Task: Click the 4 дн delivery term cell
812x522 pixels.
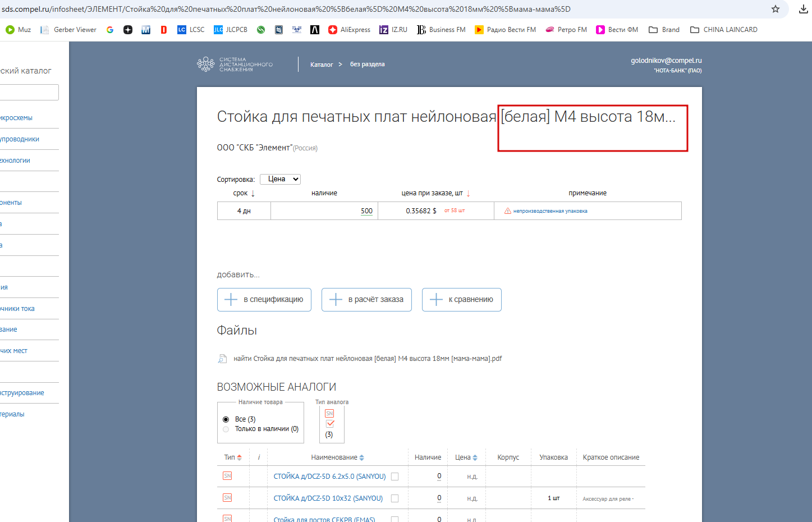Action: tap(244, 211)
